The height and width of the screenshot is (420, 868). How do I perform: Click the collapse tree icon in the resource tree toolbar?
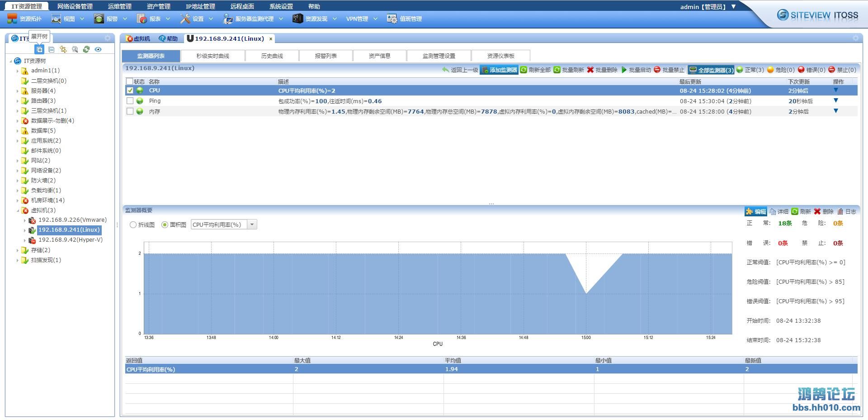(x=52, y=49)
